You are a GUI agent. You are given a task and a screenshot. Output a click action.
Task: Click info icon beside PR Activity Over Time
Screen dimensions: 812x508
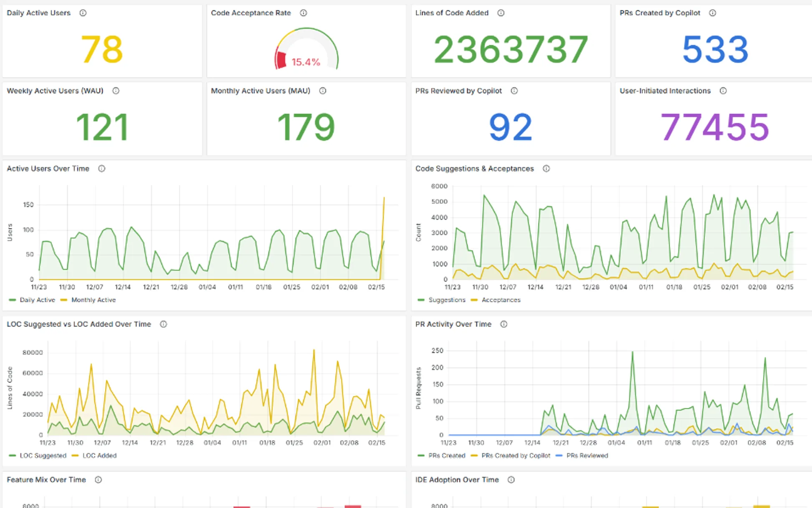(x=504, y=324)
